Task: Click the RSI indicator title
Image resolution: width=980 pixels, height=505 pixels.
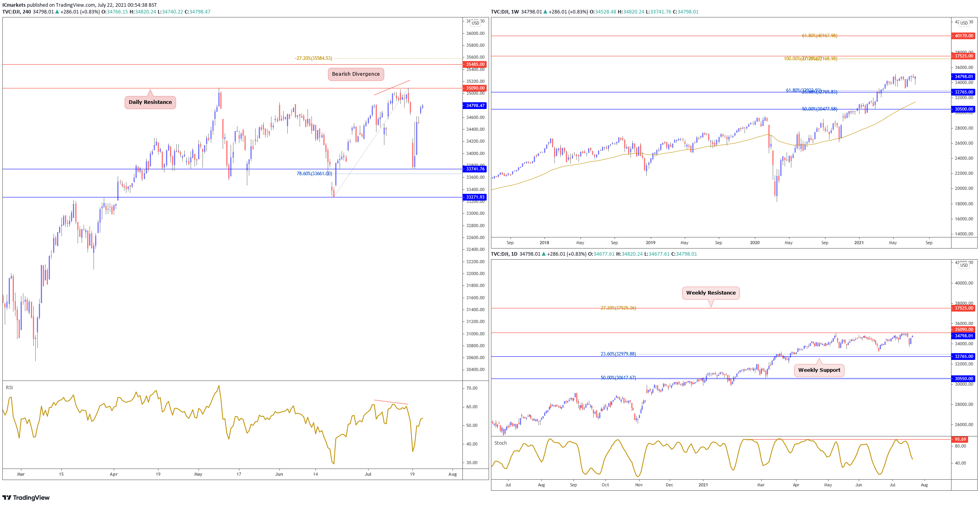Action: coord(9,388)
